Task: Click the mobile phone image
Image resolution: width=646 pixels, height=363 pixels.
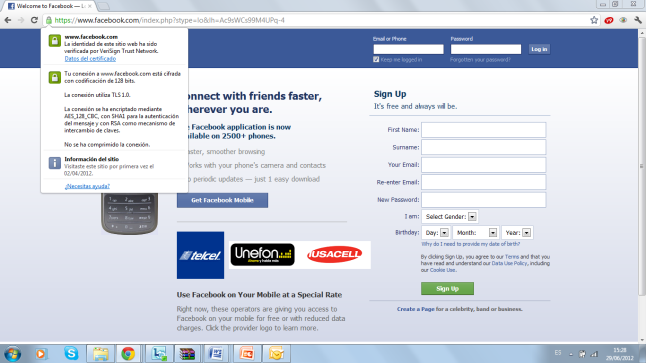Action: click(129, 213)
